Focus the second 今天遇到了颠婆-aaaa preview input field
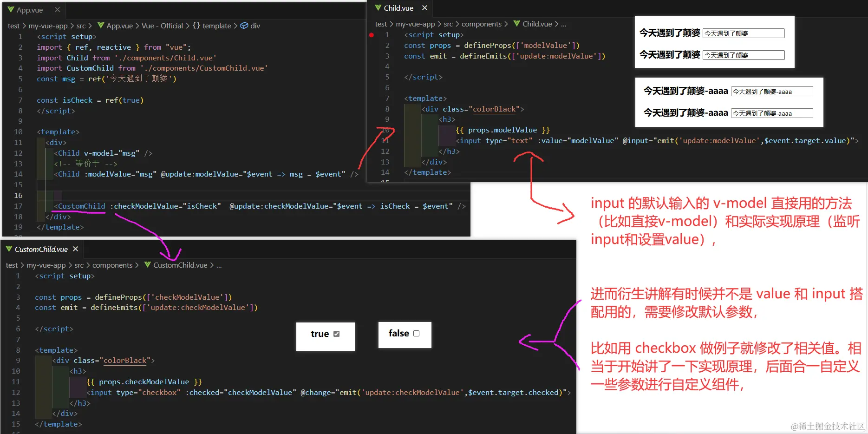 [772, 113]
